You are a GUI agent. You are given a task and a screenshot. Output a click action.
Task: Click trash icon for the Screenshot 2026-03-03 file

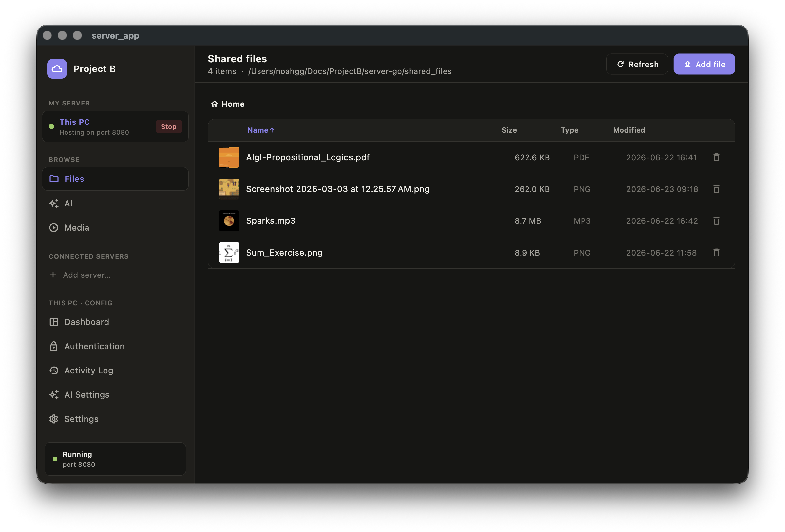pyautogui.click(x=716, y=189)
